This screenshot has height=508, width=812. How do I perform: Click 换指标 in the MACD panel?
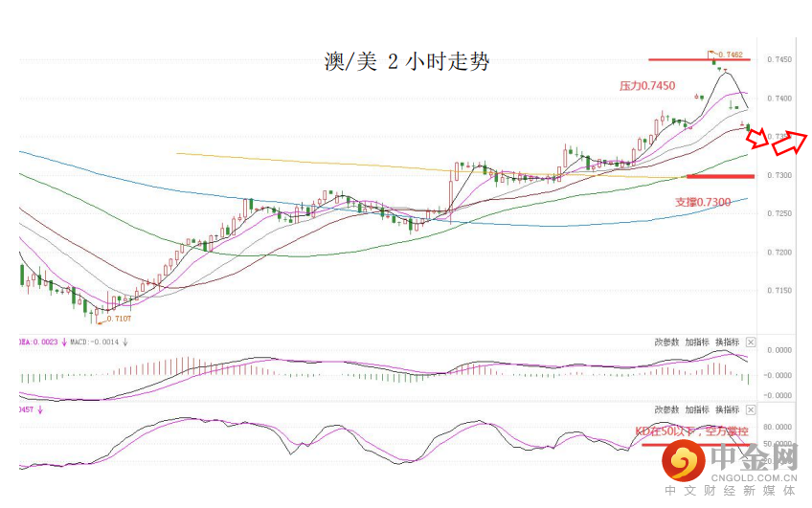tap(727, 342)
